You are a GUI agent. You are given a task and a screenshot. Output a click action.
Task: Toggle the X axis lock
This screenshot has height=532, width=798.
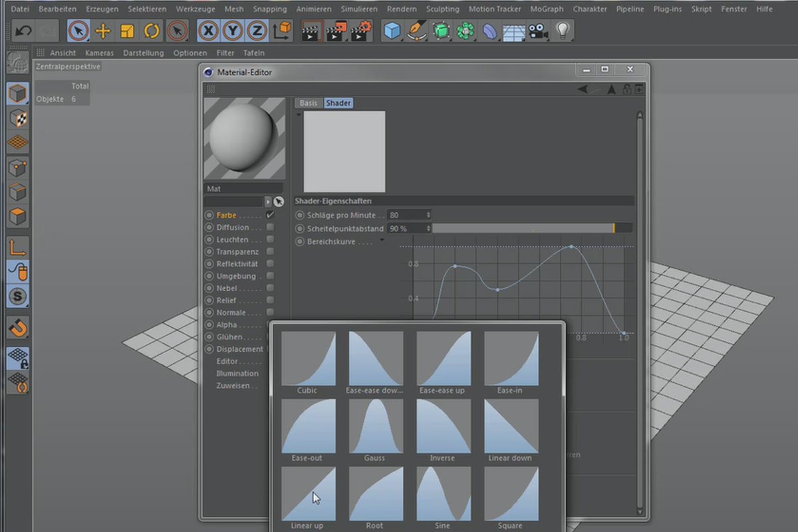(x=209, y=31)
